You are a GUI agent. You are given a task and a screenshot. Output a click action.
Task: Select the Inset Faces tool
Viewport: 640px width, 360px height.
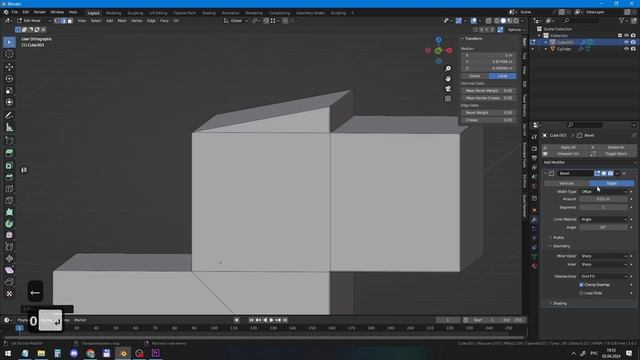point(9,165)
